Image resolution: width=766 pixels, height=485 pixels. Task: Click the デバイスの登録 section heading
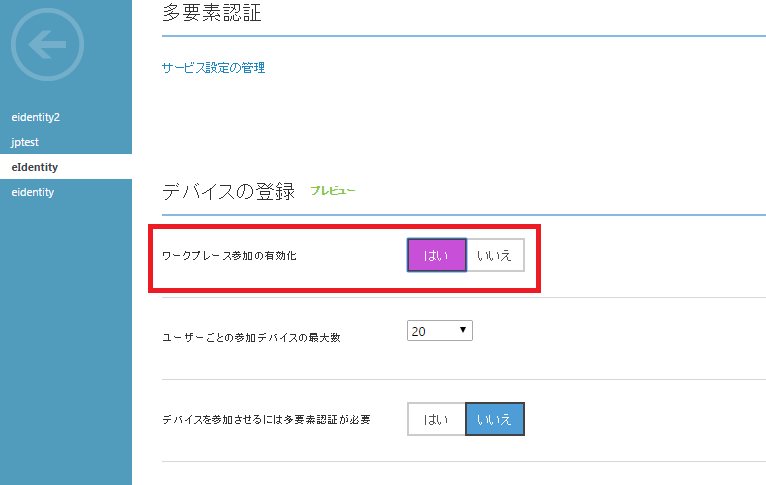click(x=228, y=191)
